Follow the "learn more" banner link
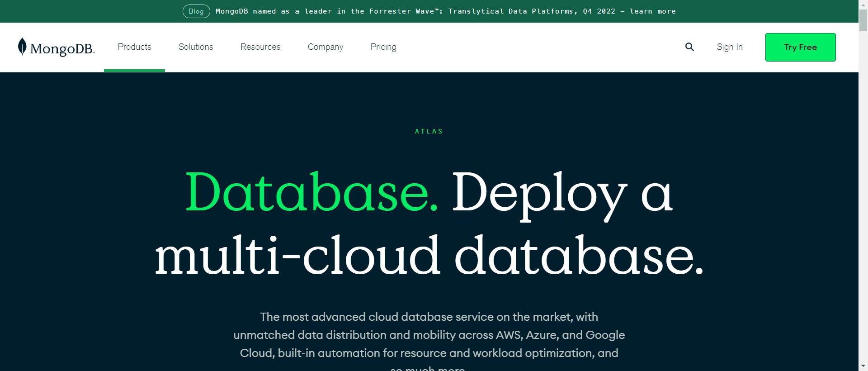Viewport: 868px width, 371px height. [652, 11]
